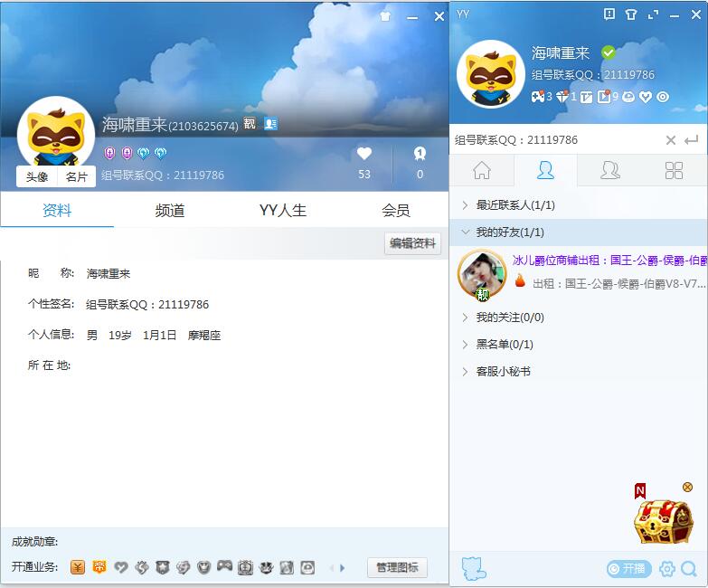Click shirt skin icon in profile window title
Screen dimensions: 708x588
385,16
